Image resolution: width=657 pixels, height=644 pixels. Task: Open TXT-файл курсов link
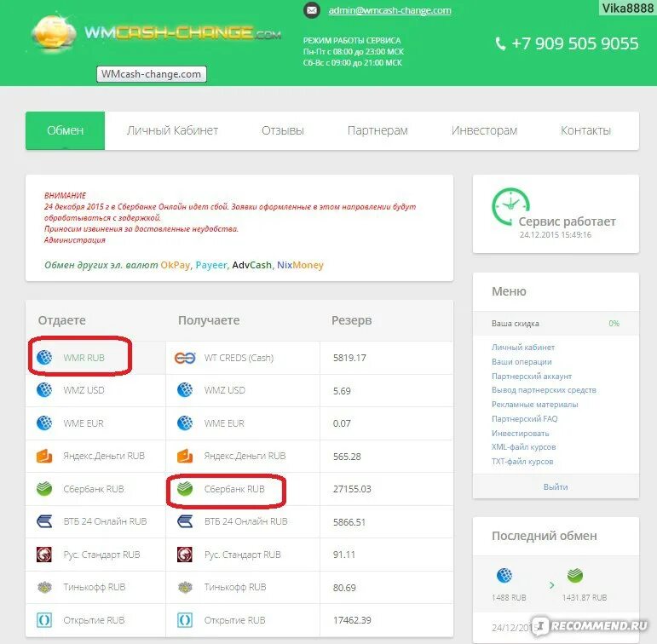click(x=522, y=462)
